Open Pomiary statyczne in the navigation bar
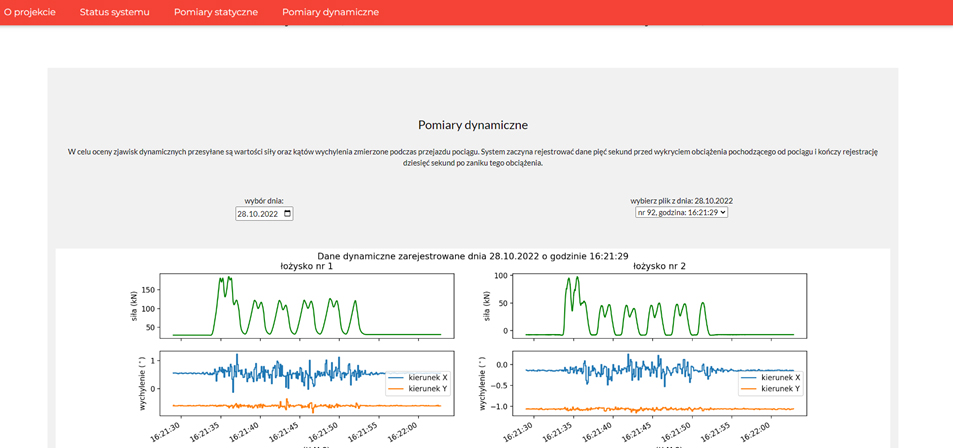This screenshot has width=953, height=448. click(216, 12)
